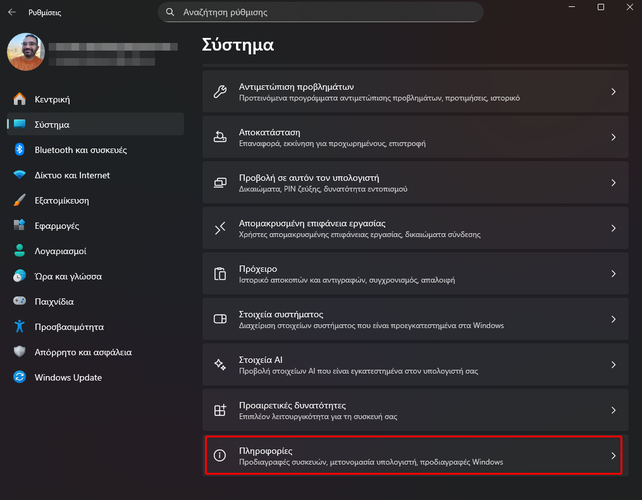This screenshot has width=642, height=500.
Task: Click the Recovery (Αποκατάσταση) icon
Action: tap(221, 137)
